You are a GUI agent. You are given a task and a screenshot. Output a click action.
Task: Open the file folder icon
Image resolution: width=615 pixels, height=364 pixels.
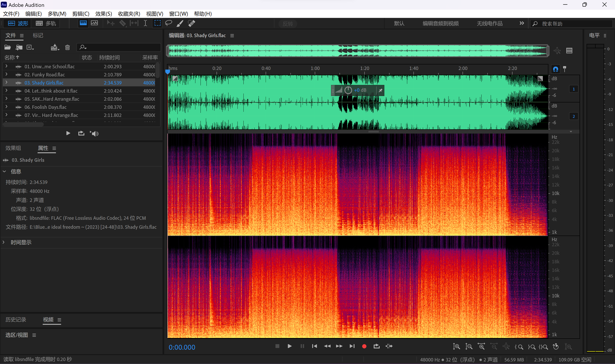click(8, 47)
